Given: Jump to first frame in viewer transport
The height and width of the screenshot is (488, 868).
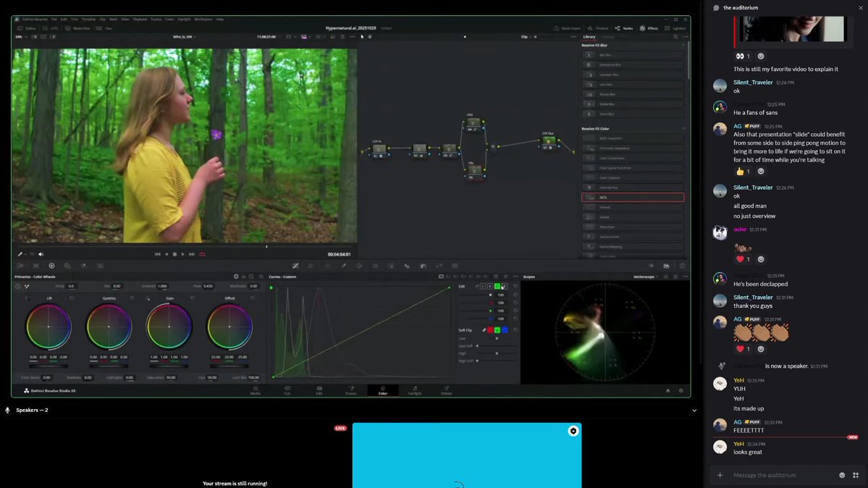Looking at the screenshot, I should click(x=157, y=254).
